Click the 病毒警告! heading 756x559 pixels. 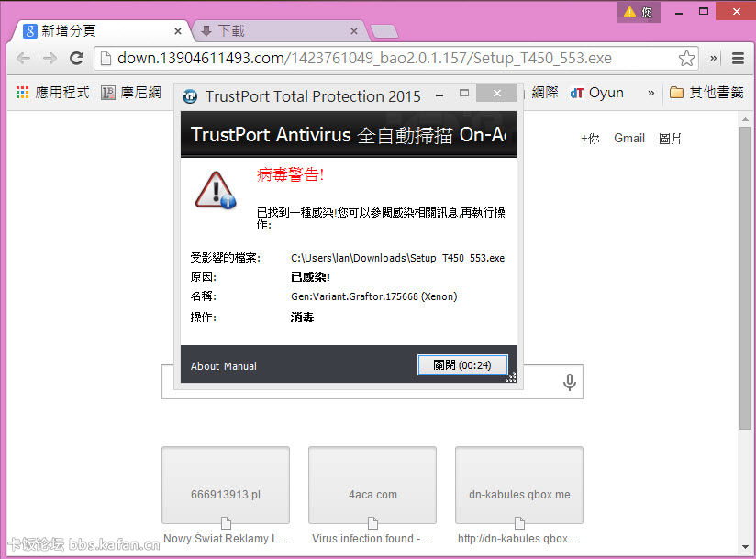(x=290, y=174)
